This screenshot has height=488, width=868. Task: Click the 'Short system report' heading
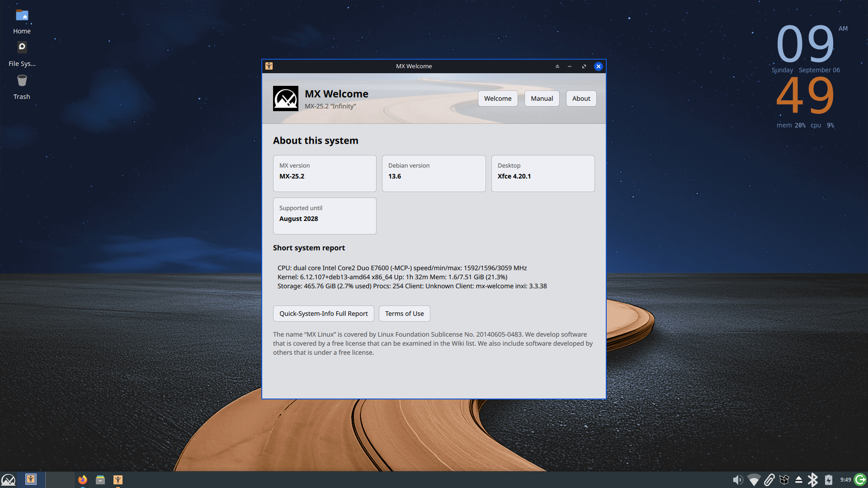(x=309, y=248)
